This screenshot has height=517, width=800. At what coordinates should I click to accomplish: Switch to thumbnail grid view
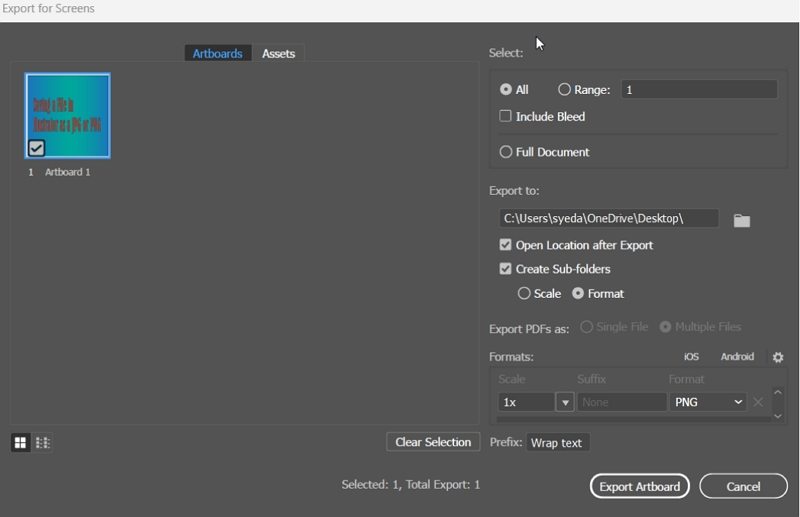pos(20,442)
